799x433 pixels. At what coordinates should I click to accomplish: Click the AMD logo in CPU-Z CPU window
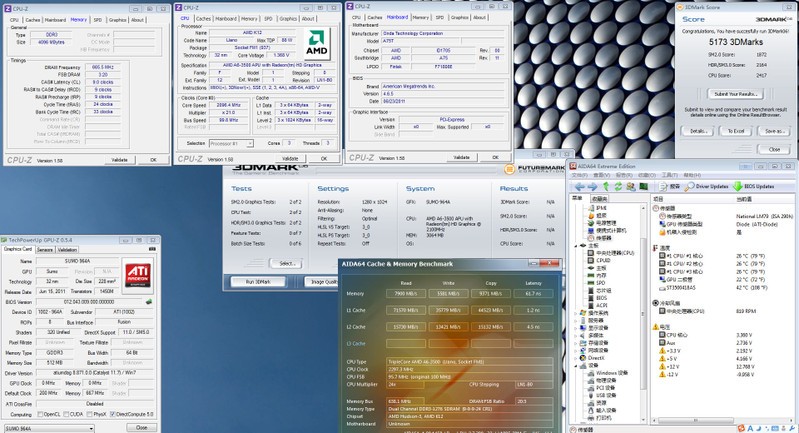(316, 44)
